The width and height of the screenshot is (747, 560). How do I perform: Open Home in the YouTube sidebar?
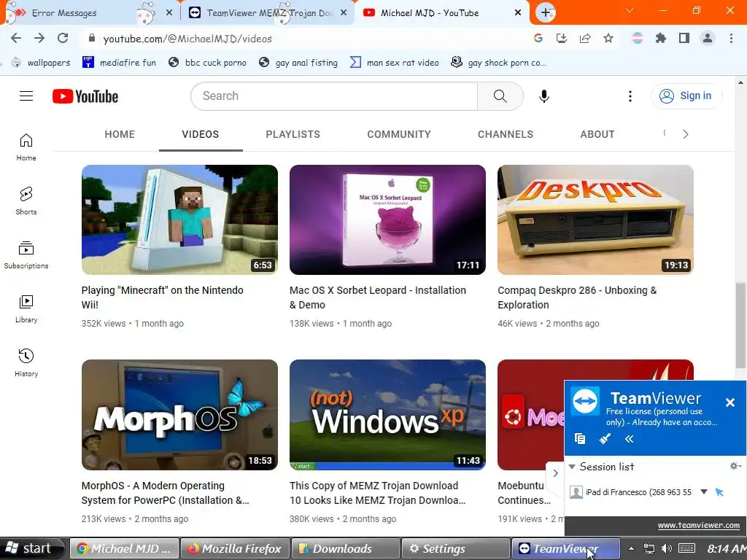pos(26,147)
